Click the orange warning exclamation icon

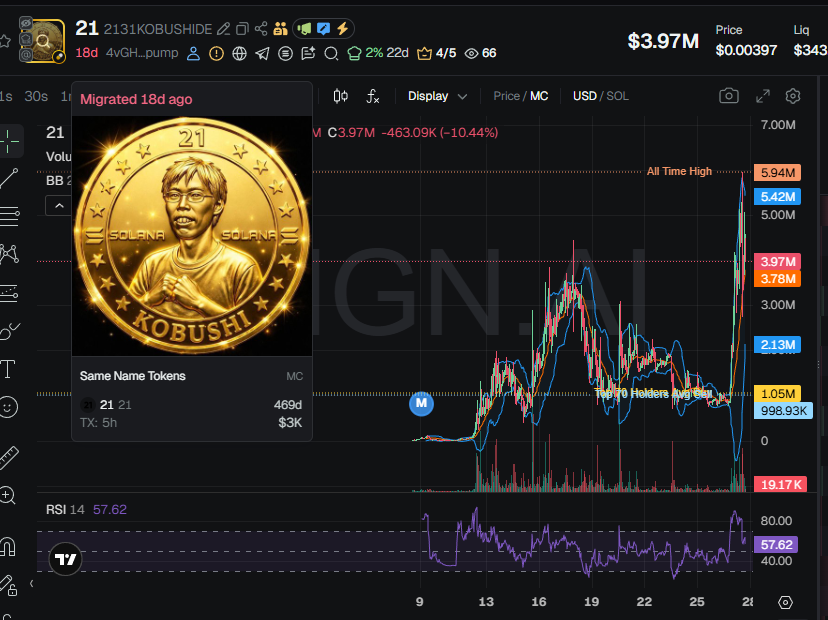pos(216,53)
